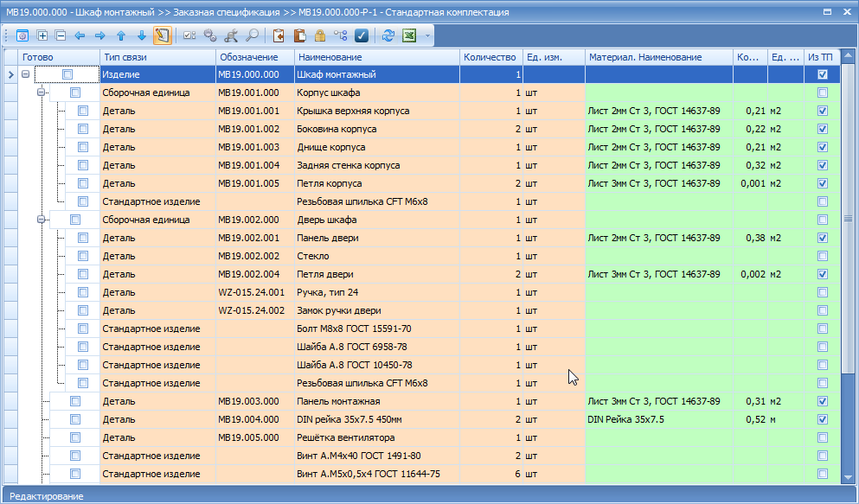This screenshot has height=504, width=859.
Task: Click the padlock toolbar icon
Action: point(320,35)
